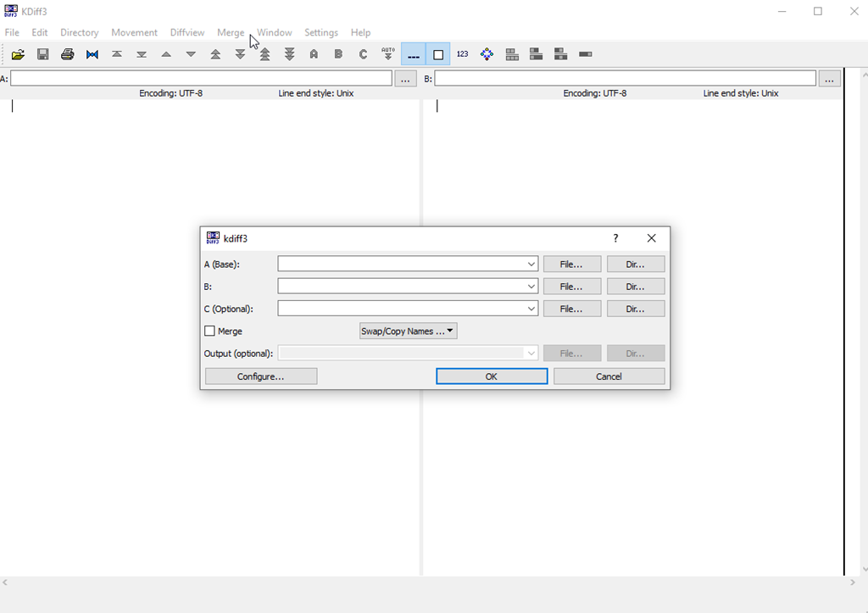Go to next delta using toolbar arrow
This screenshot has height=613, width=868.
pyautogui.click(x=191, y=53)
